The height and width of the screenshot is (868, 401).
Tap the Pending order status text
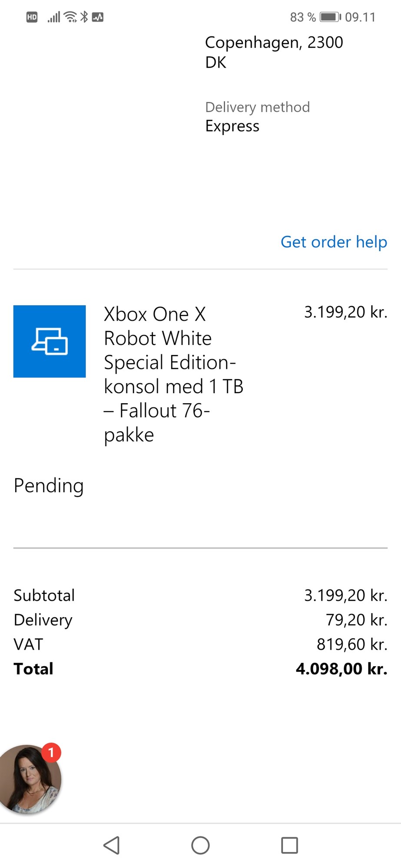click(x=49, y=486)
